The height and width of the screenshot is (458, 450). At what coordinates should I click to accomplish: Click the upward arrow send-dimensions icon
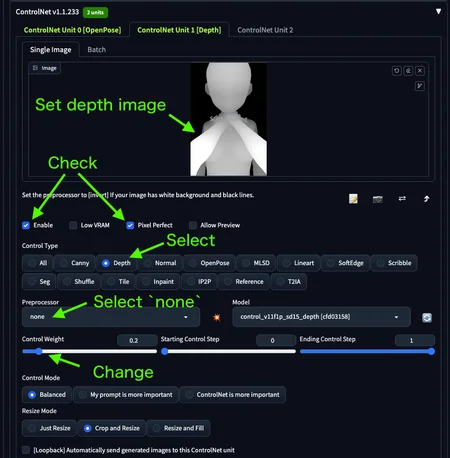point(427,199)
